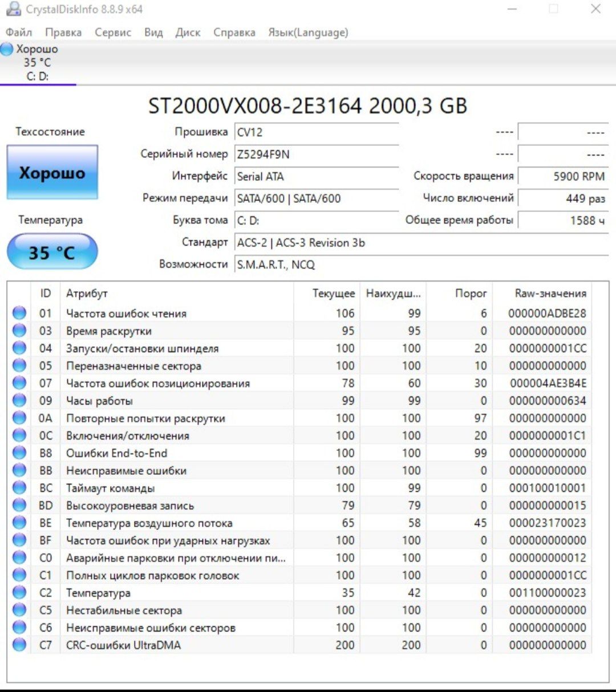The height and width of the screenshot is (692, 616).
Task: Click status orb for 05 Переназначенные сектора
Action: click(x=19, y=365)
